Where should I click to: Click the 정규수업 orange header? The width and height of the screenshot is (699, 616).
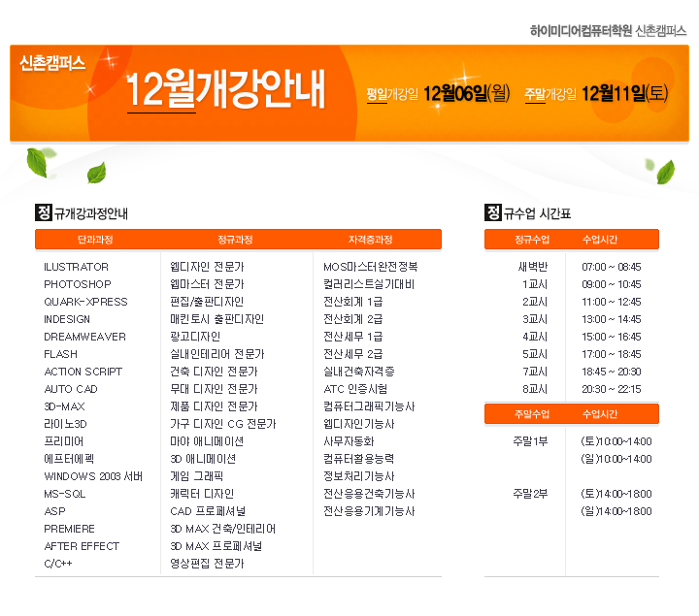pyautogui.click(x=532, y=240)
